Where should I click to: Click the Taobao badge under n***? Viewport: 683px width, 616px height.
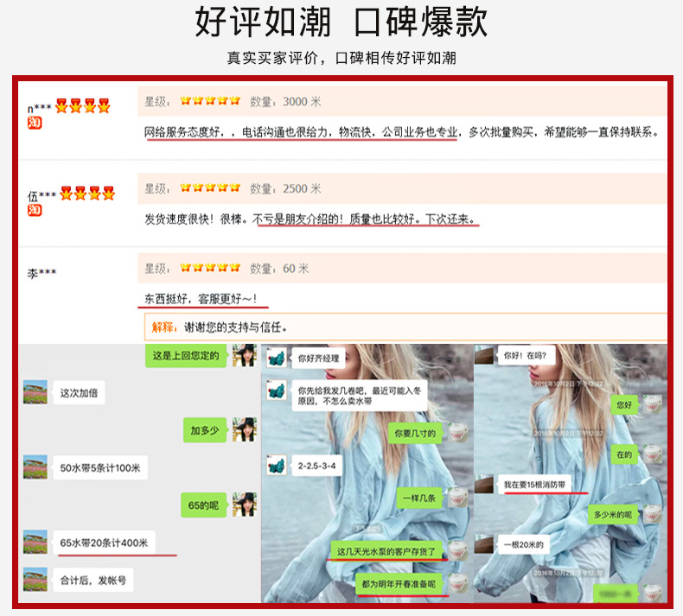[35, 124]
